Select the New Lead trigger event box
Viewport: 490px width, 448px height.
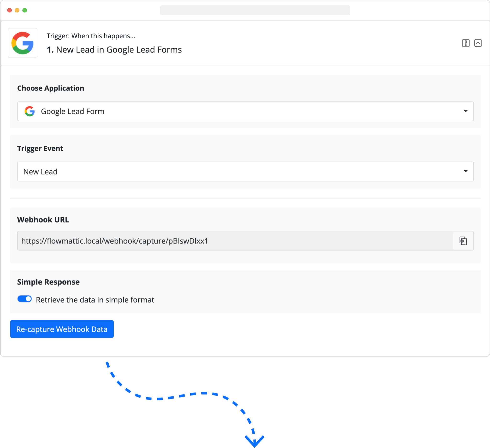[245, 172]
